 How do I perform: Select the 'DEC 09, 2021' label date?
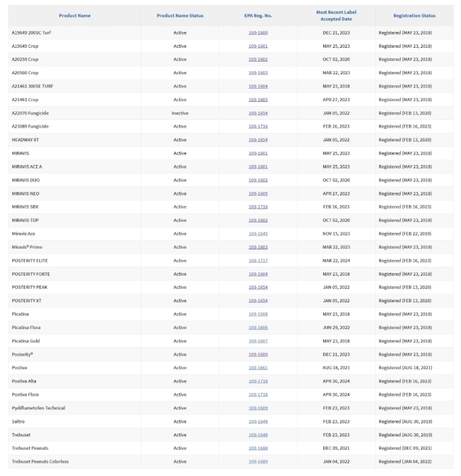(x=336, y=448)
